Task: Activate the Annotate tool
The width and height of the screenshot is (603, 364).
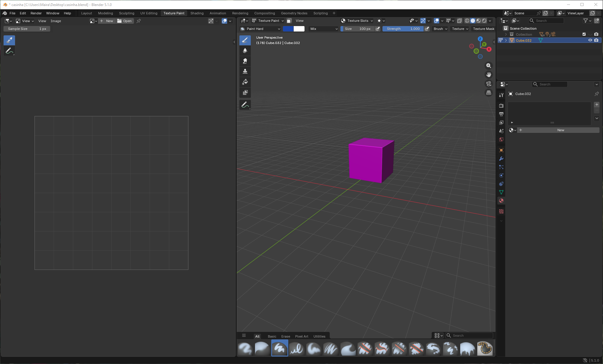Action: coord(245,104)
